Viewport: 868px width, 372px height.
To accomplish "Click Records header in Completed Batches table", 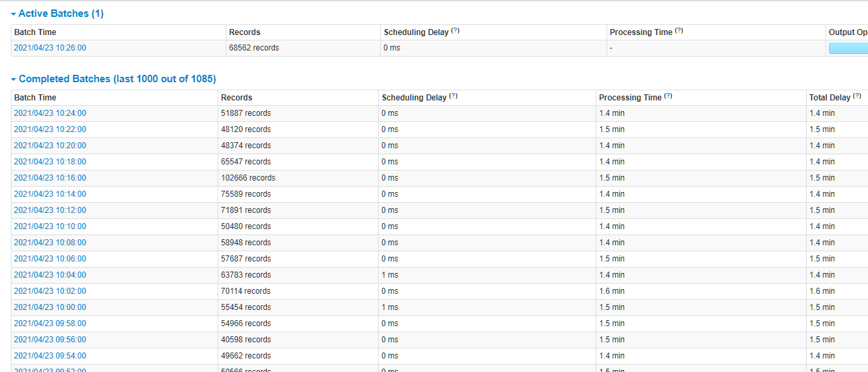I will (x=237, y=98).
